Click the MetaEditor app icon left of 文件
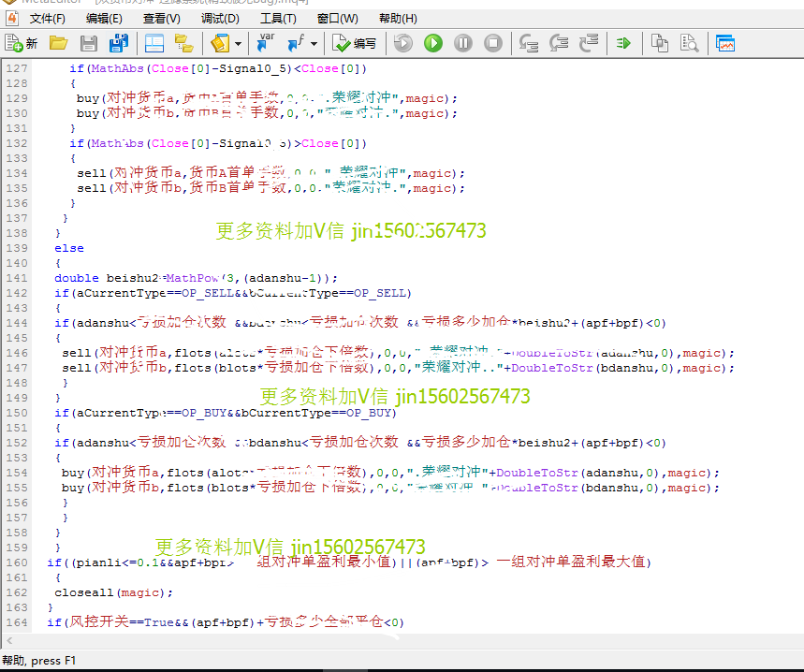 click(12, 19)
